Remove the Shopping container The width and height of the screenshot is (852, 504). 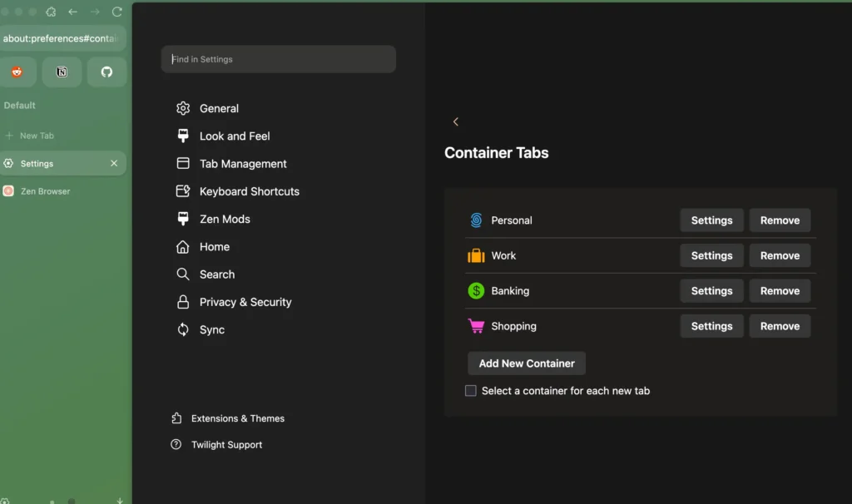coord(780,325)
